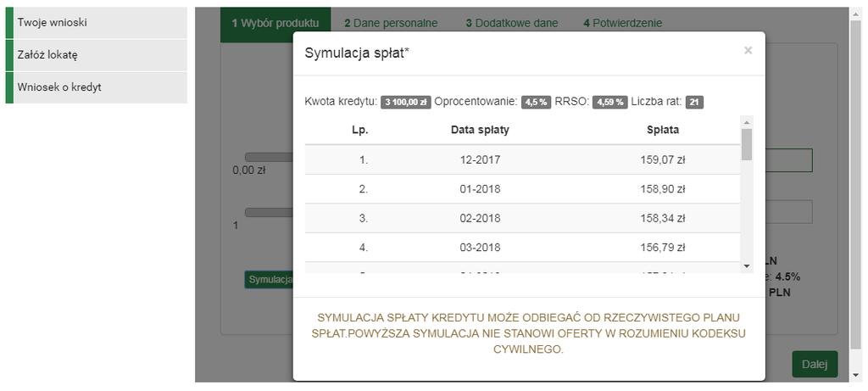Click the 3 100,00 zł loan amount badge

pyautogui.click(x=406, y=103)
